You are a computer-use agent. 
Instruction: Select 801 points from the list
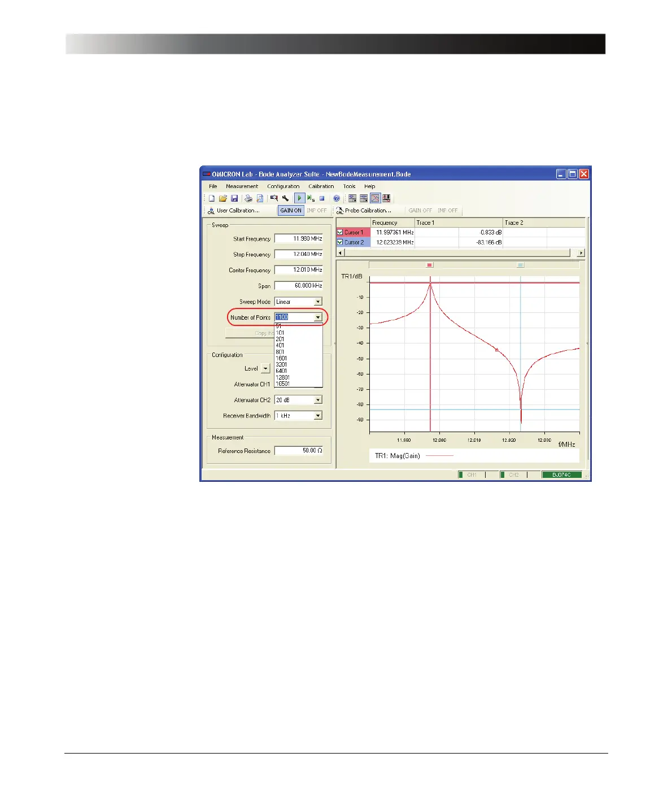coord(298,352)
